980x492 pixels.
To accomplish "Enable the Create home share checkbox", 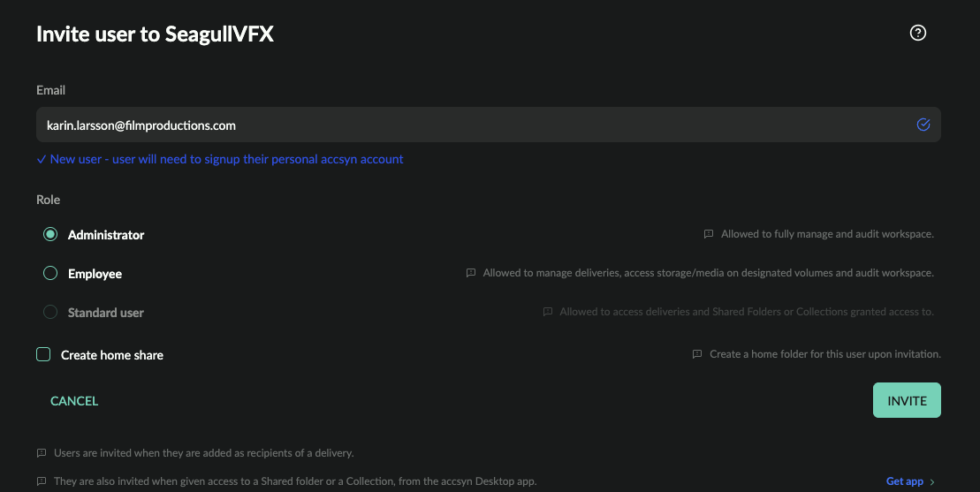I will tap(43, 354).
